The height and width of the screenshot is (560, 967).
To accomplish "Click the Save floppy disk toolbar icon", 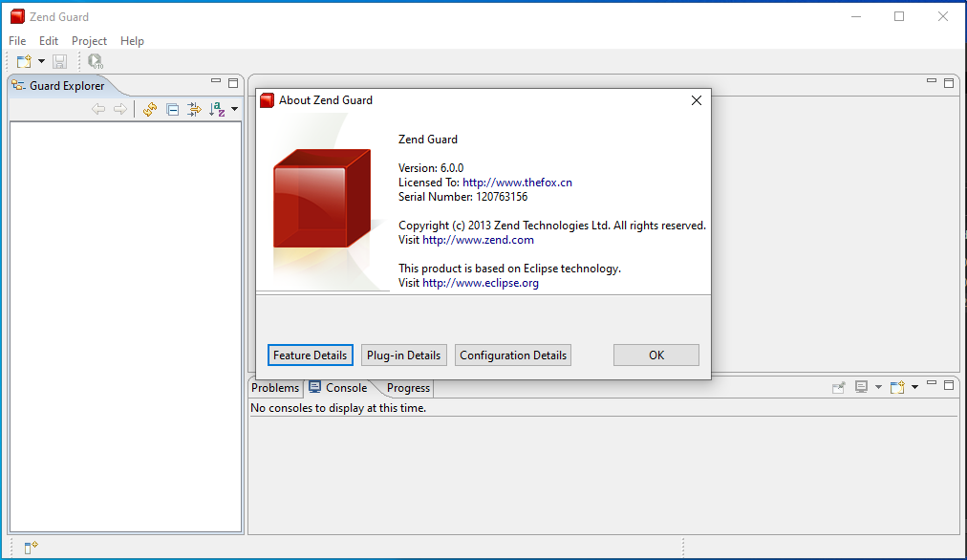I will 59,61.
